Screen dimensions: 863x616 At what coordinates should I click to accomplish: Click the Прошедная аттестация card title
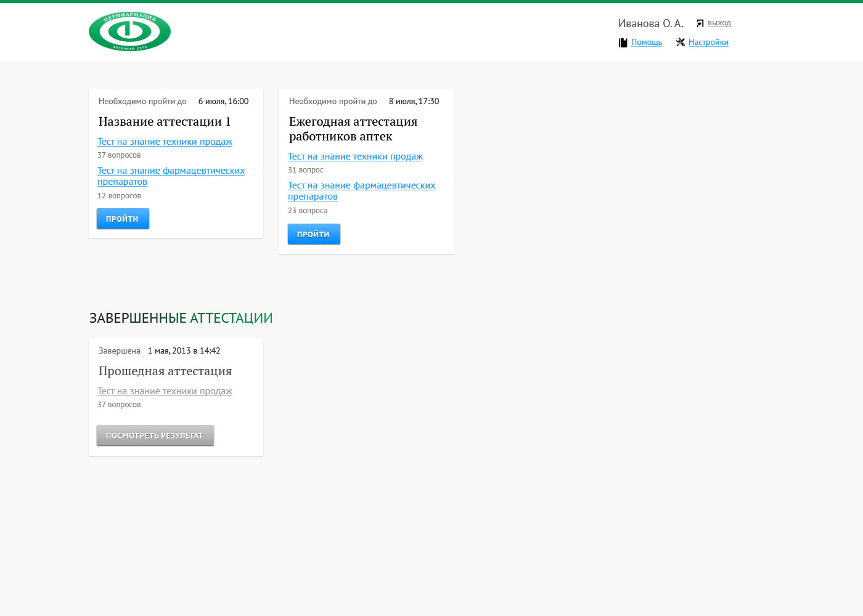165,371
